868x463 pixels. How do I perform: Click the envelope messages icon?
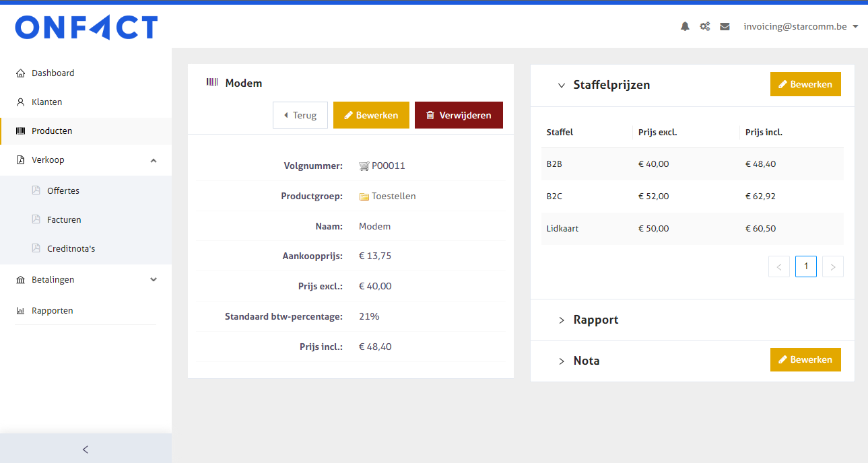point(725,27)
